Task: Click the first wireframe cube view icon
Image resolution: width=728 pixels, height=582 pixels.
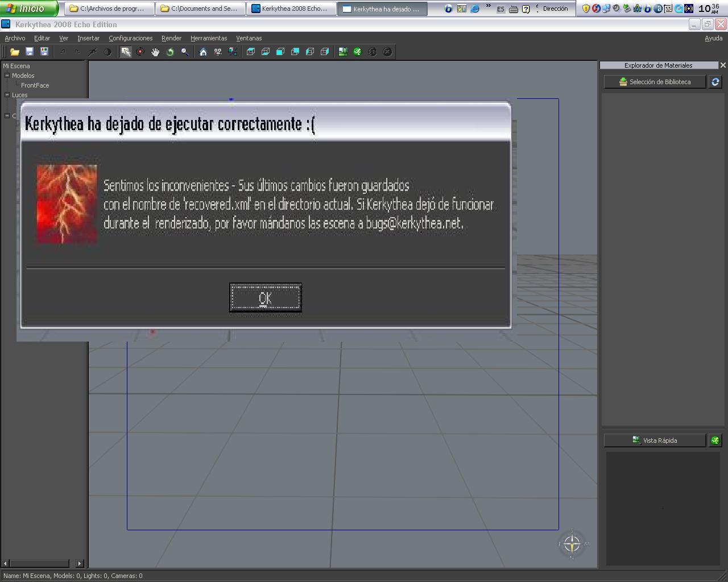Action: (x=251, y=52)
